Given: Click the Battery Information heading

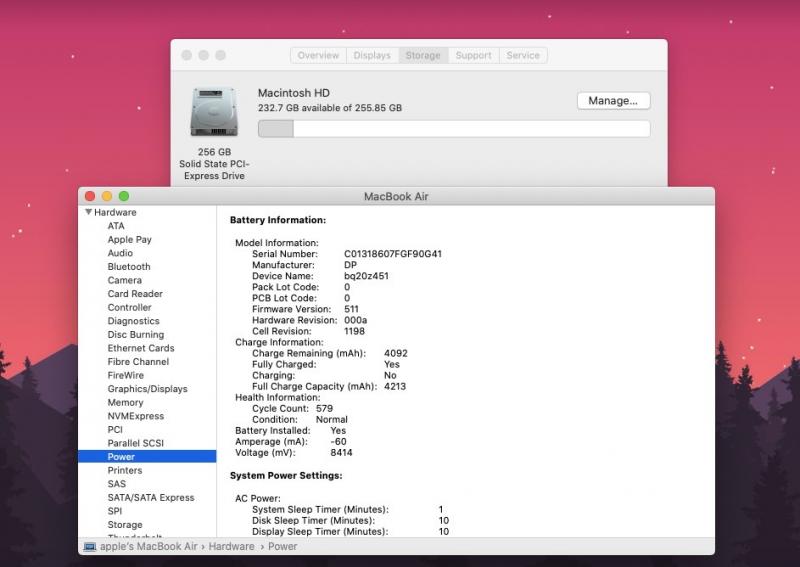Looking at the screenshot, I should [278, 220].
